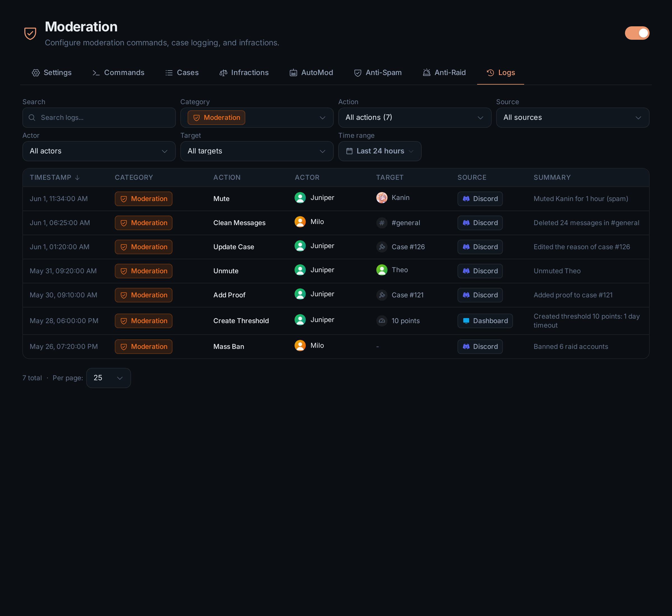The height and width of the screenshot is (616, 672).
Task: Click the gavel icon beside Case #126
Action: 382,247
